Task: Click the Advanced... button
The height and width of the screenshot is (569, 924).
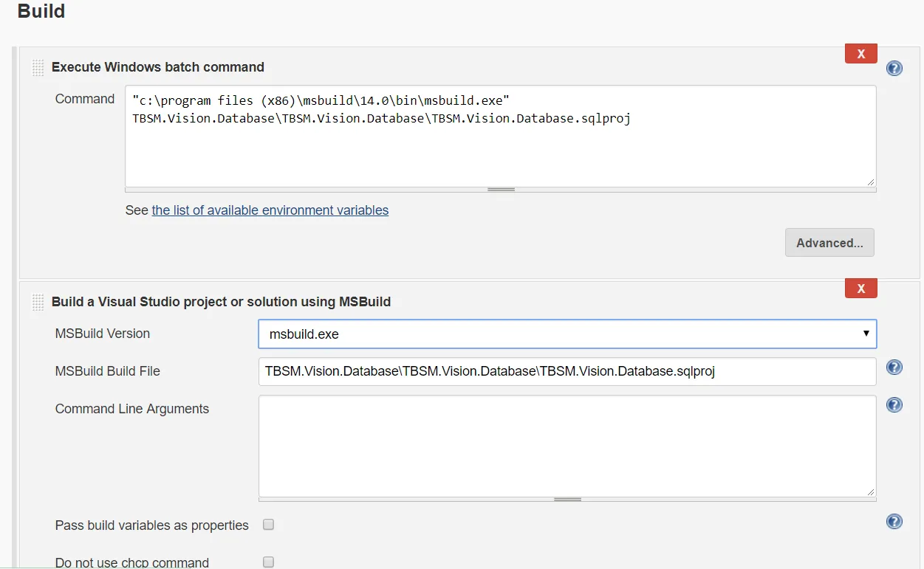Action: pyautogui.click(x=829, y=243)
